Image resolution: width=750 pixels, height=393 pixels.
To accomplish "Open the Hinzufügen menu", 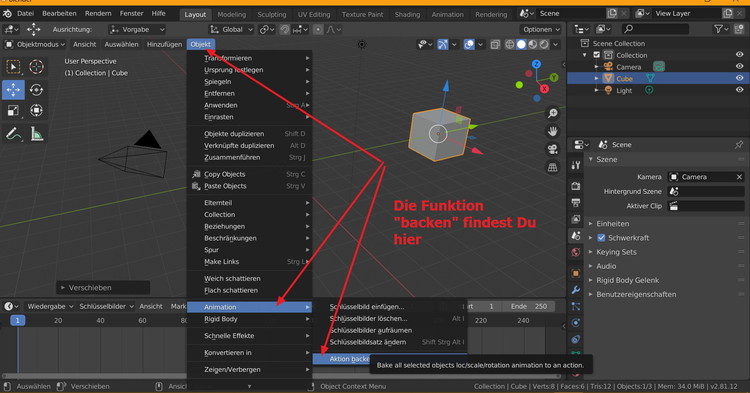I will coord(164,44).
